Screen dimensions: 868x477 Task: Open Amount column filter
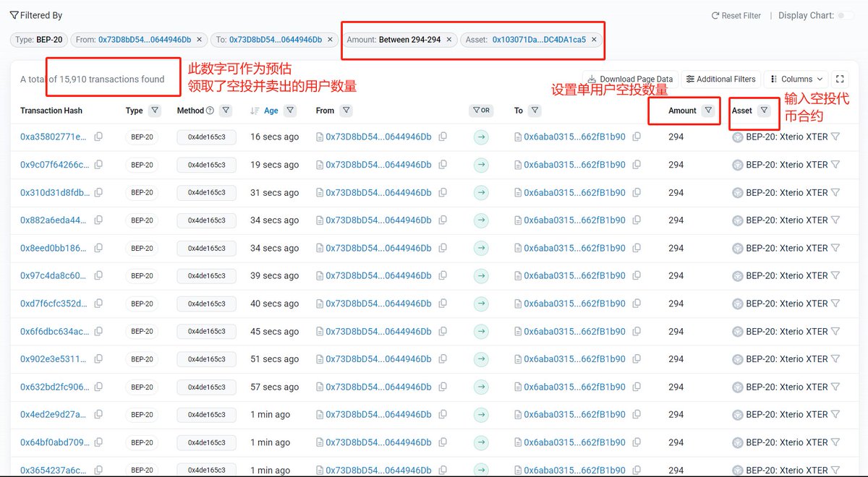pyautogui.click(x=708, y=111)
